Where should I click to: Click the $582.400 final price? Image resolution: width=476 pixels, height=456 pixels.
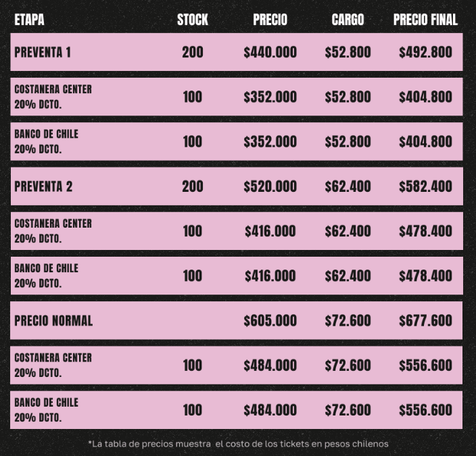click(425, 186)
